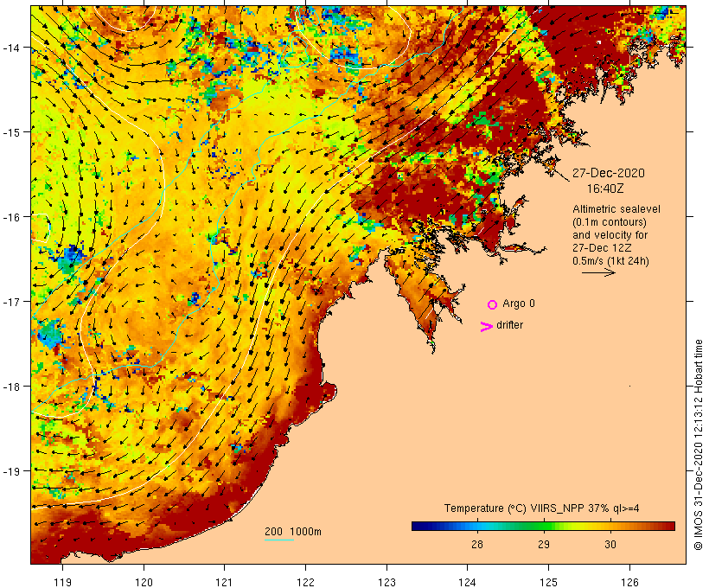Click the "Altimetric sealevel" caption line
Image resolution: width=709 pixels, height=588 pixels.
tap(616, 209)
